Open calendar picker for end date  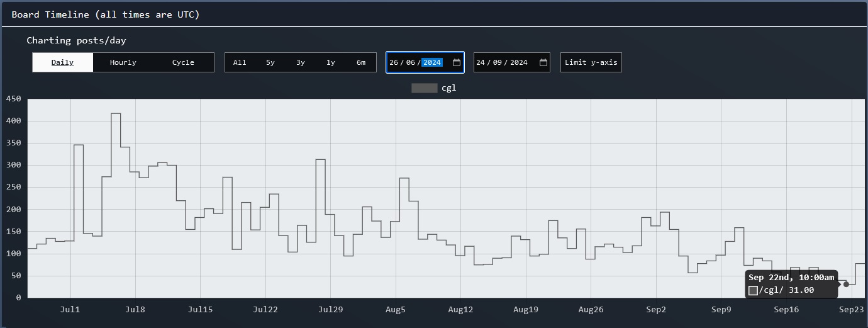[543, 62]
